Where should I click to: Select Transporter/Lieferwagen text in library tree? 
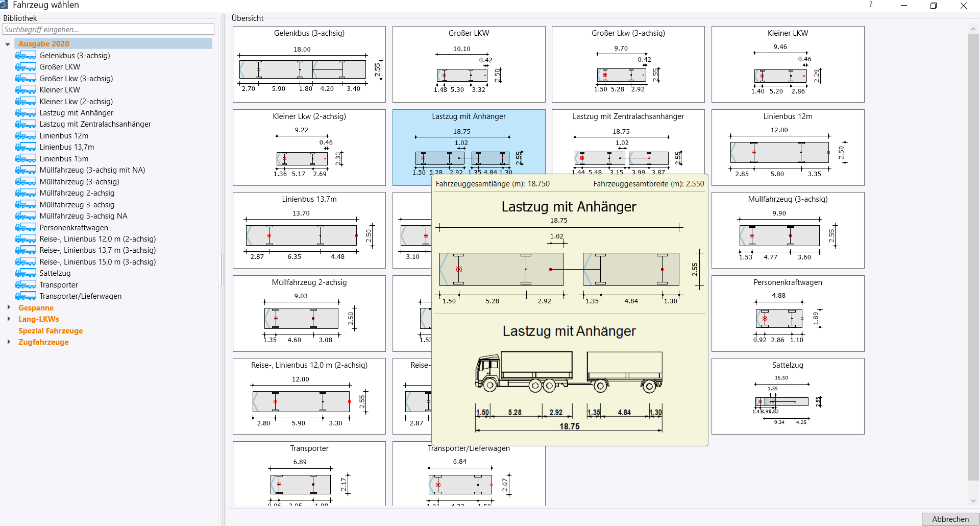pyautogui.click(x=81, y=296)
